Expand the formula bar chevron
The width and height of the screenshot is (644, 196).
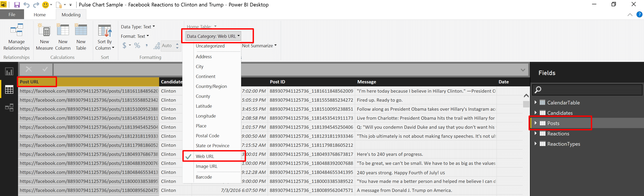pyautogui.click(x=523, y=70)
